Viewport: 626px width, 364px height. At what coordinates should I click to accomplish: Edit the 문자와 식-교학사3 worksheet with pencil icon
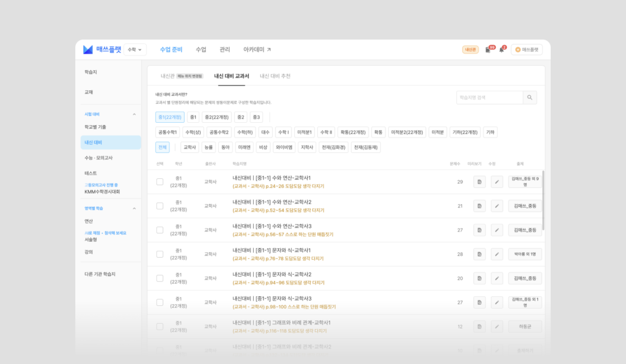(x=496, y=302)
